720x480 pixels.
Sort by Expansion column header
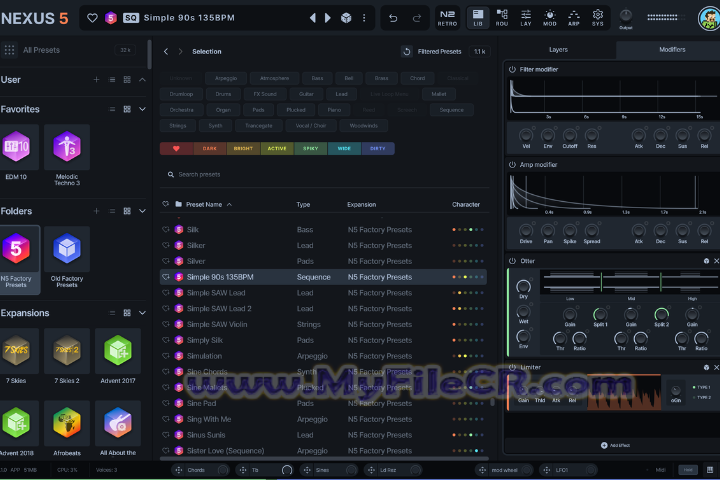tap(362, 204)
